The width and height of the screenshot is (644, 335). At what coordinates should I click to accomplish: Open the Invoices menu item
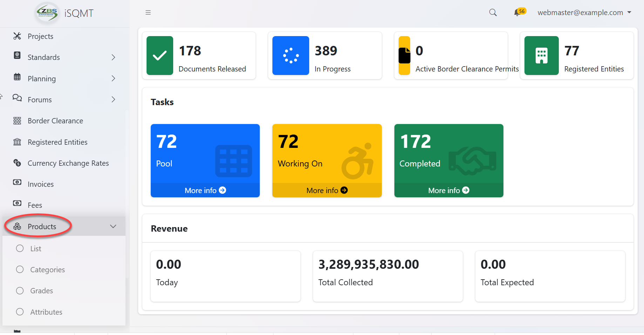(x=41, y=184)
